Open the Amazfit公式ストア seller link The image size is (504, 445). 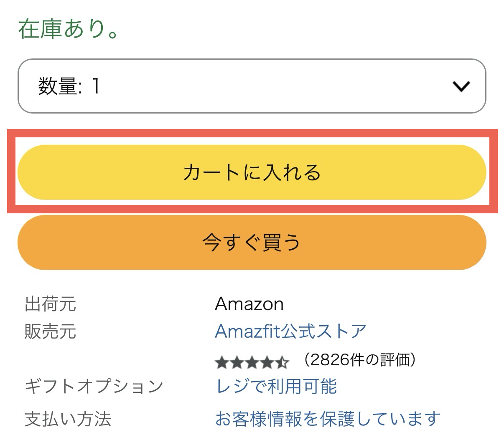[290, 331]
